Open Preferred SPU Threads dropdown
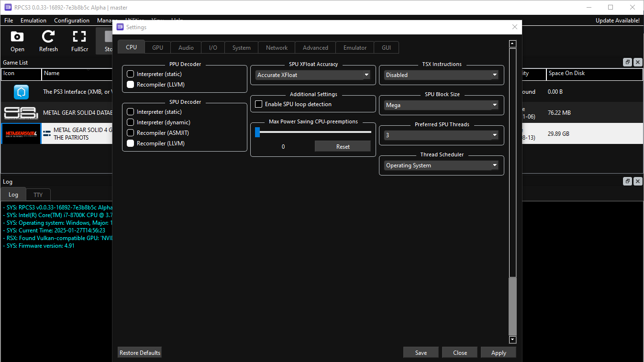This screenshot has height=362, width=644. 441,135
